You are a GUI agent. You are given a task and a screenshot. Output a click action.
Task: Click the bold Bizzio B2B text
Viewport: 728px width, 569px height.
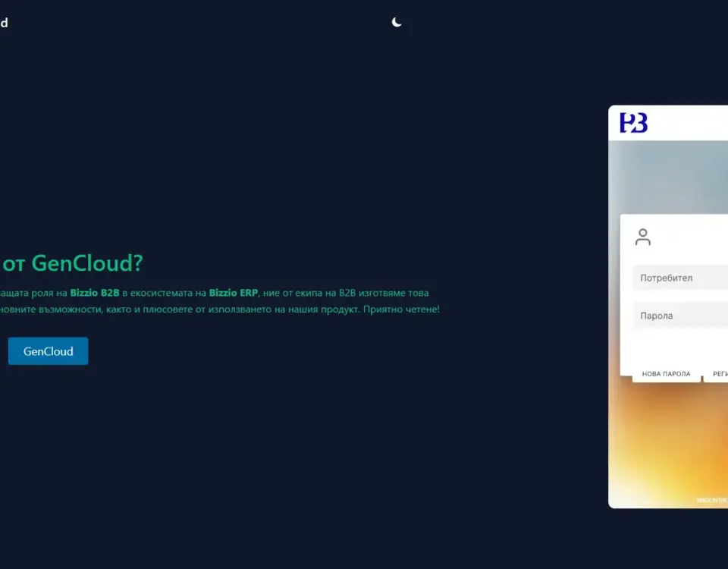coord(95,293)
